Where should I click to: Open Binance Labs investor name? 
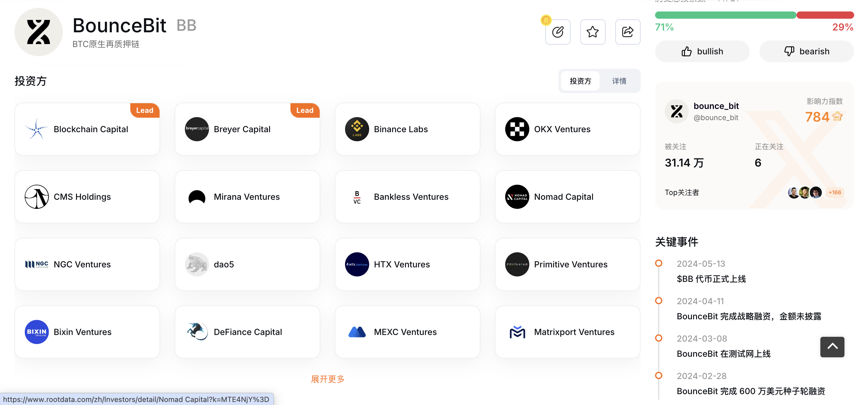pos(401,129)
